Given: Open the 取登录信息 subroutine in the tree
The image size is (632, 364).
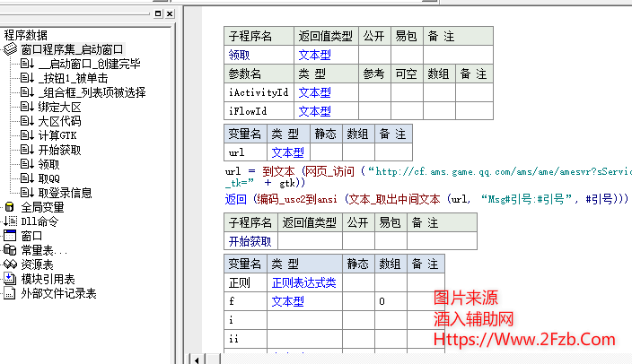Looking at the screenshot, I should point(65,193).
